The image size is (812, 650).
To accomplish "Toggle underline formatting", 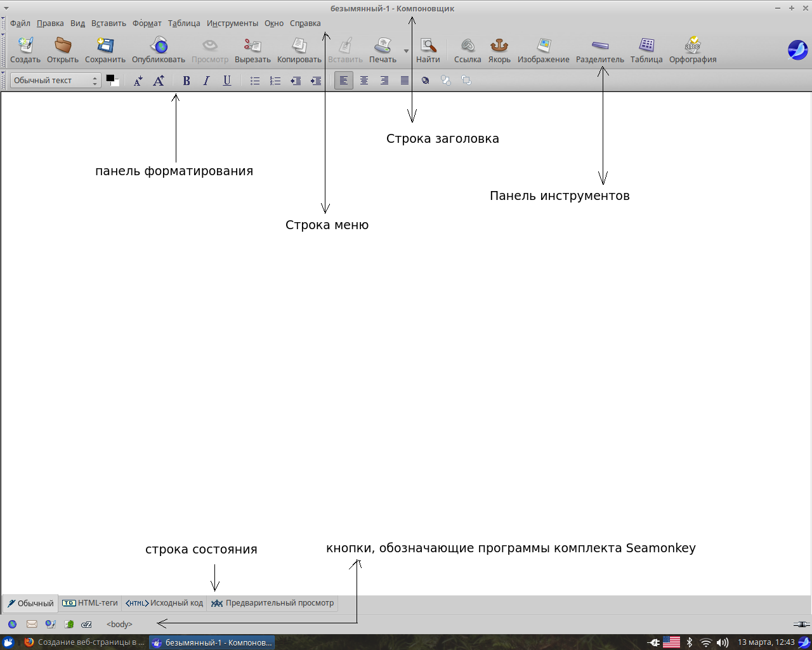I will point(227,81).
